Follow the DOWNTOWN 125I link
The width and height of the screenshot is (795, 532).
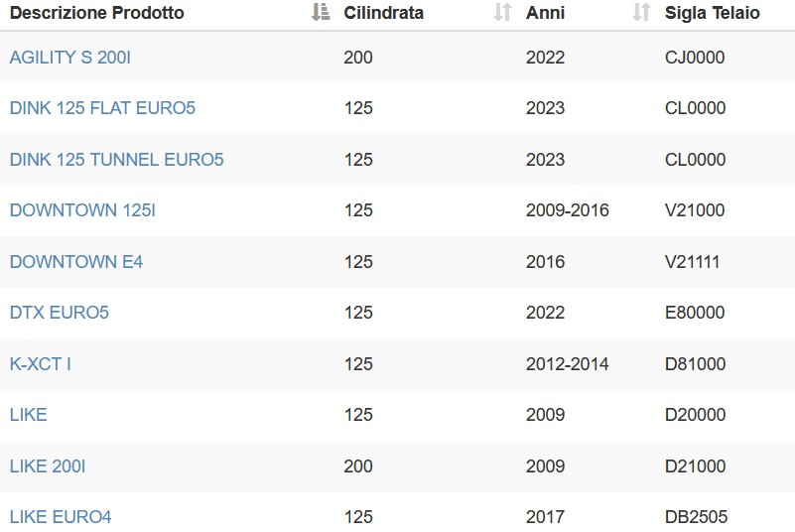[x=82, y=210]
